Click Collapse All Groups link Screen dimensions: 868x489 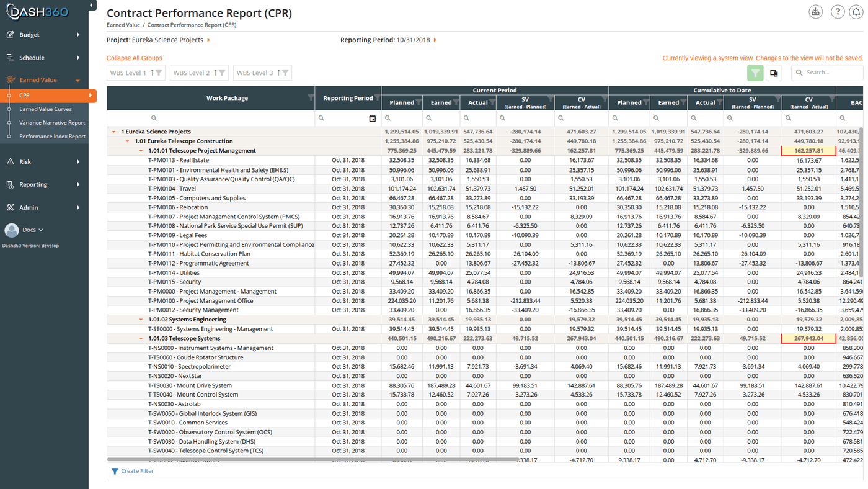tap(135, 58)
